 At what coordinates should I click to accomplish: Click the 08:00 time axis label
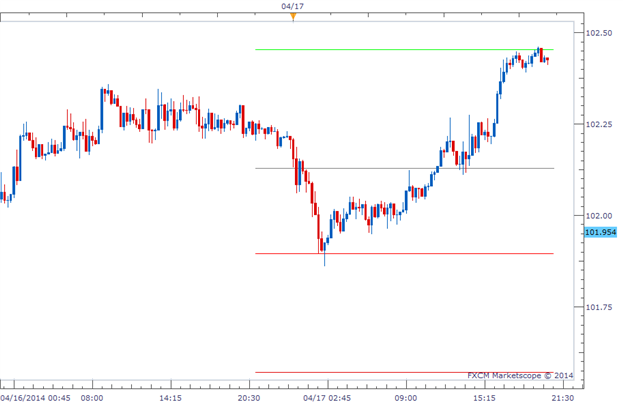point(92,398)
